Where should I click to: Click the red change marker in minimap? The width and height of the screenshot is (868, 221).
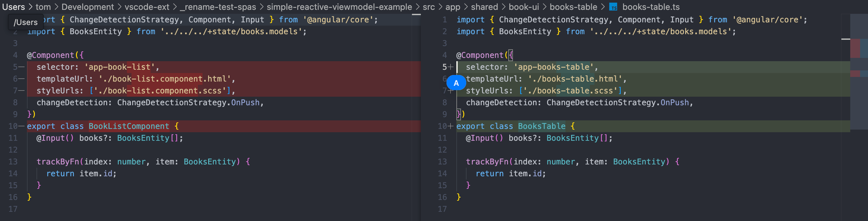pyautogui.click(x=855, y=49)
